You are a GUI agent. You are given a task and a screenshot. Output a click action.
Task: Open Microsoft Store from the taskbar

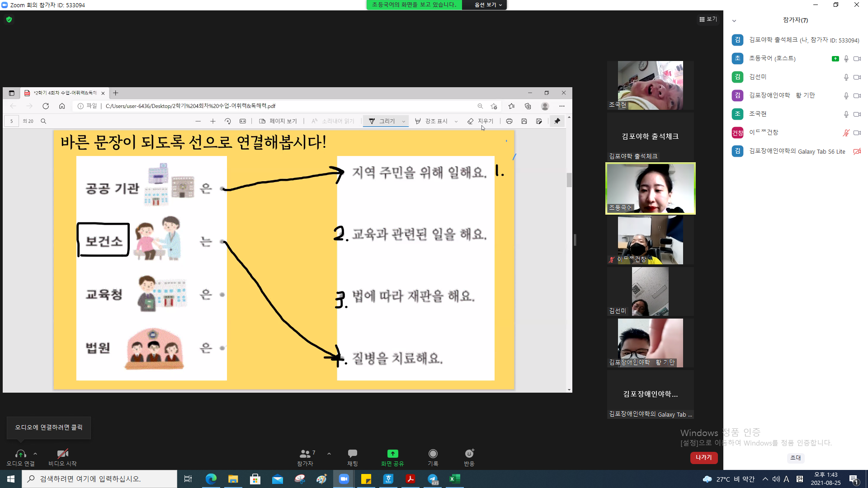pos(255,479)
